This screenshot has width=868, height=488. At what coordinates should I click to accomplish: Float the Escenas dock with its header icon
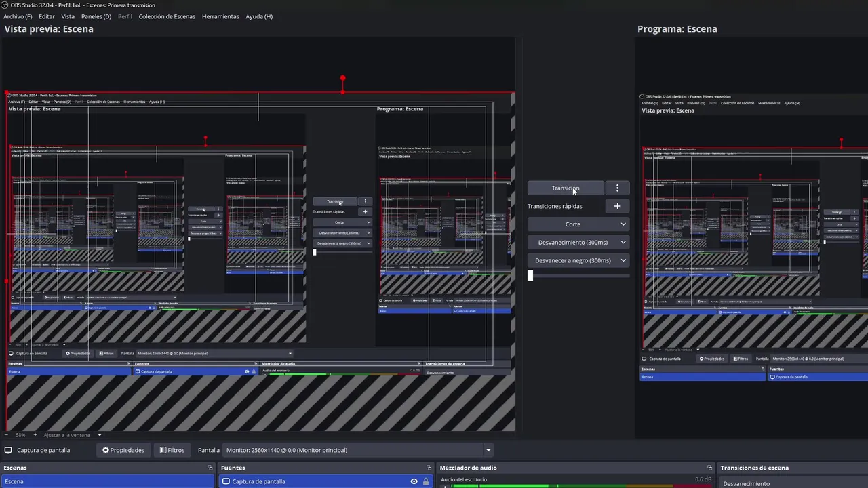210,468
